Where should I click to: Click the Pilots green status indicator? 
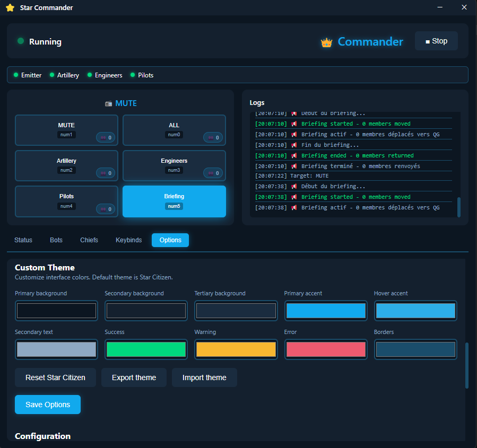pos(133,75)
